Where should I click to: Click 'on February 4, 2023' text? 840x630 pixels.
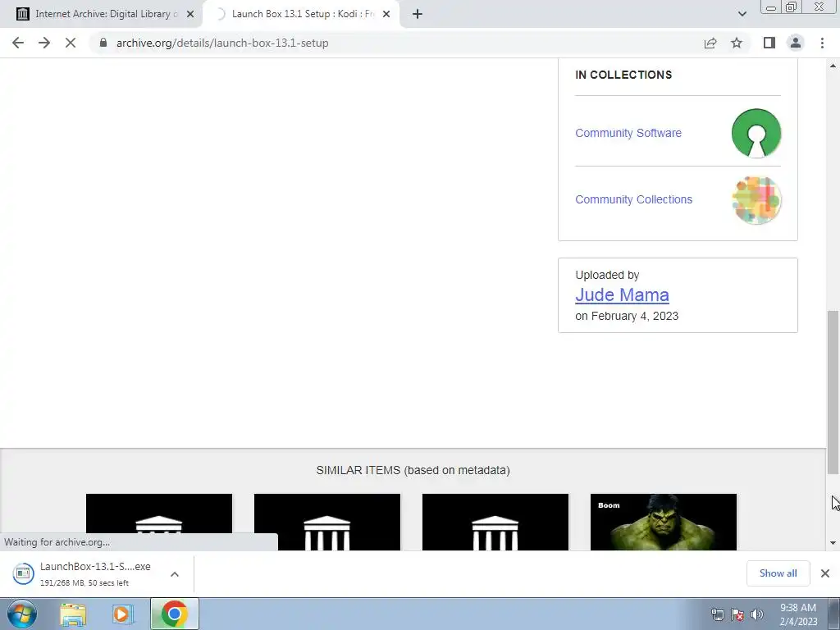[x=627, y=316]
